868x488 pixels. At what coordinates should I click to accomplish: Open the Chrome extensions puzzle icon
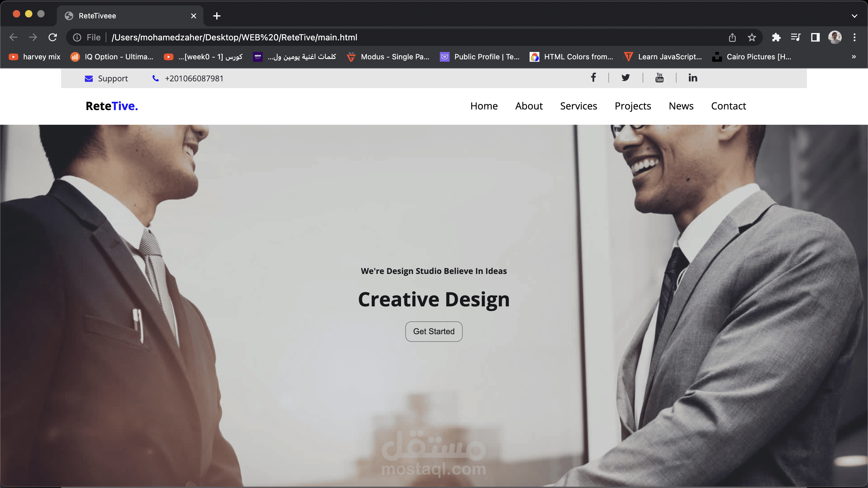pos(776,37)
